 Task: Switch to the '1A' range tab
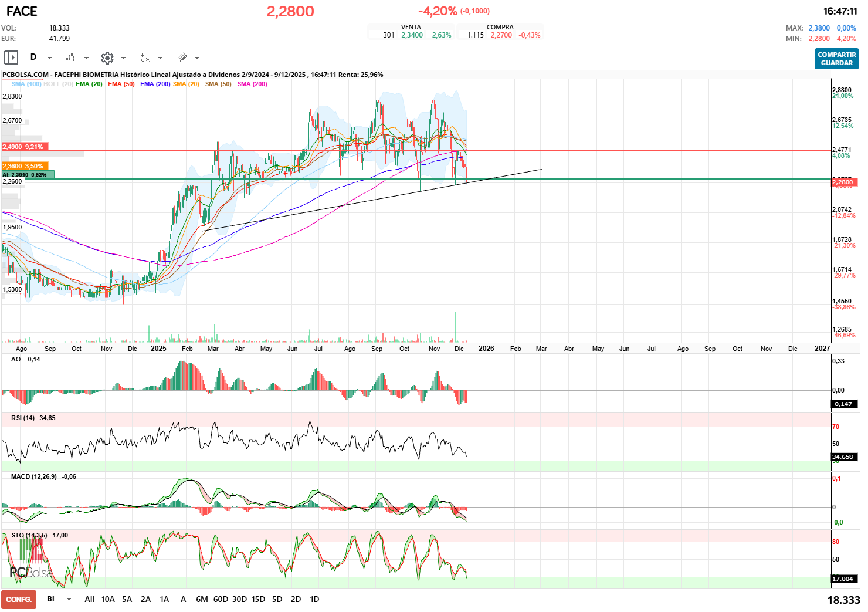tap(164, 599)
